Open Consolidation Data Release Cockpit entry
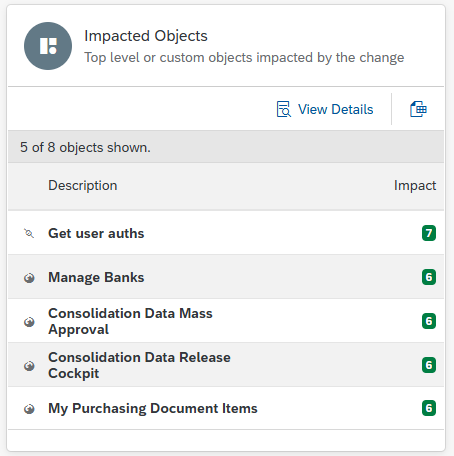The image size is (454, 456). [x=226, y=365]
